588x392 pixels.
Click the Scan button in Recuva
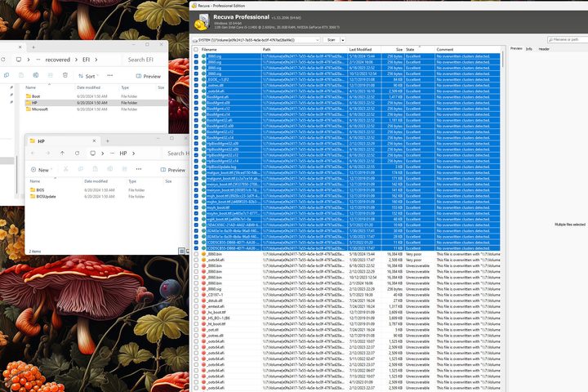[331, 40]
